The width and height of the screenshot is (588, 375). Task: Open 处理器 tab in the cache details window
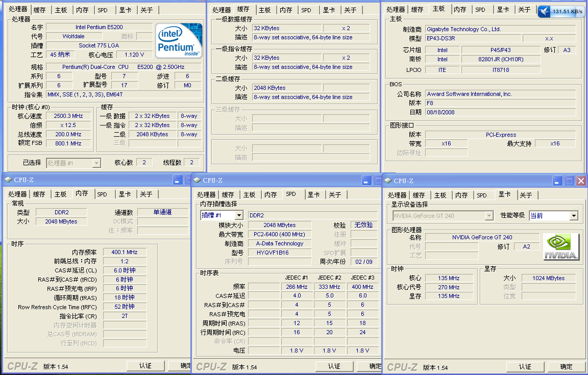click(x=222, y=10)
